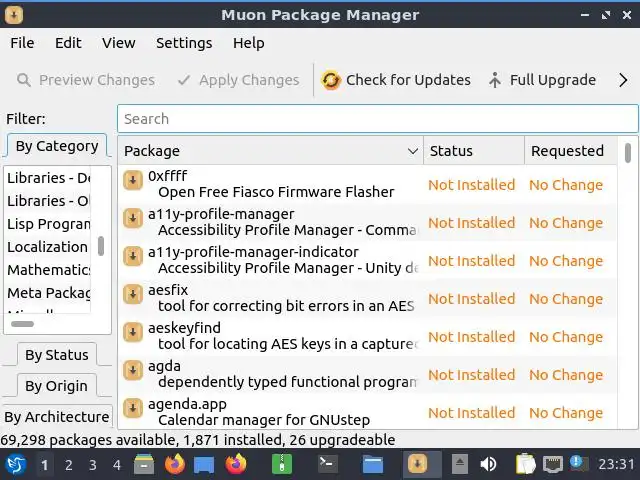Open Firefox from the taskbar
The width and height of the screenshot is (640, 480).
175,464
